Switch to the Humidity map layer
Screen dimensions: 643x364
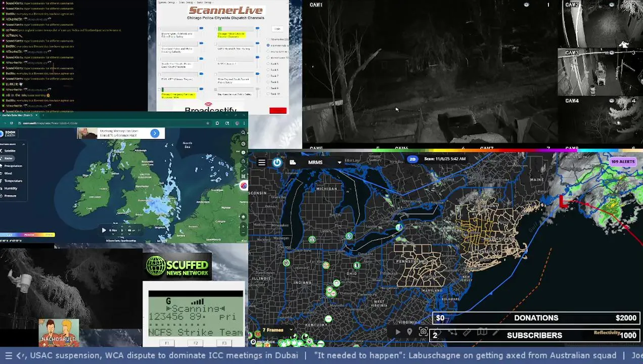click(x=9, y=189)
